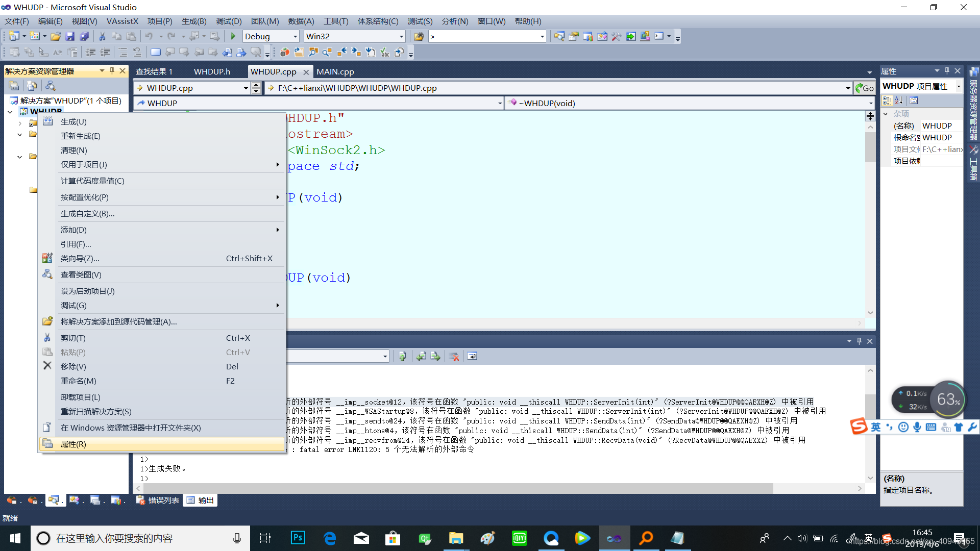Switch to the WHDUP.h tab
980x551 pixels.
(212, 71)
